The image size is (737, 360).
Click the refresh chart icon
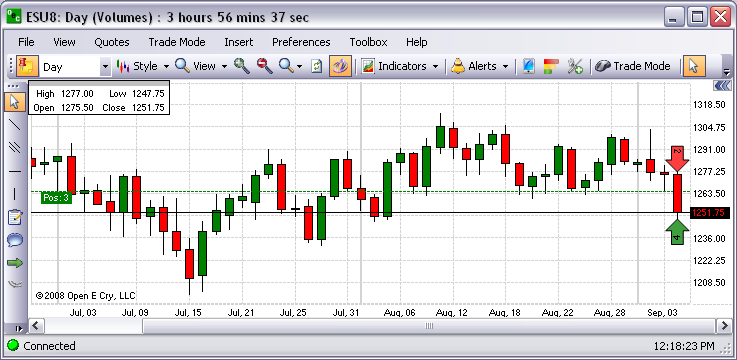(x=317, y=66)
